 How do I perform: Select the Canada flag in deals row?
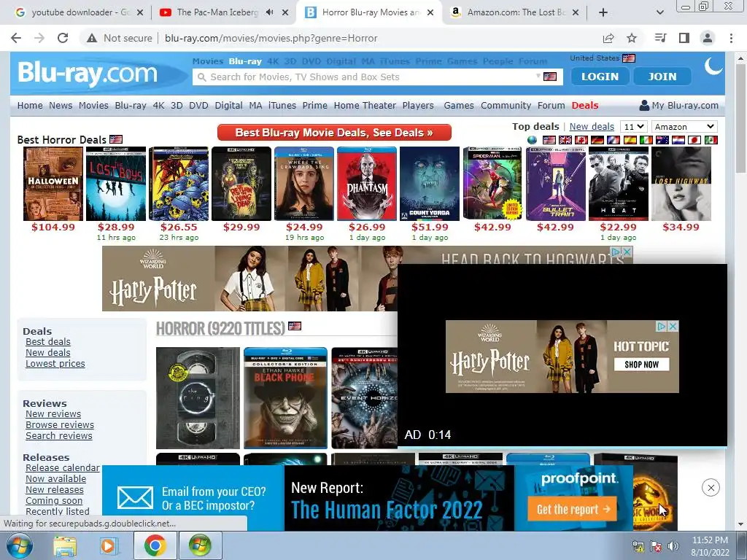point(581,140)
